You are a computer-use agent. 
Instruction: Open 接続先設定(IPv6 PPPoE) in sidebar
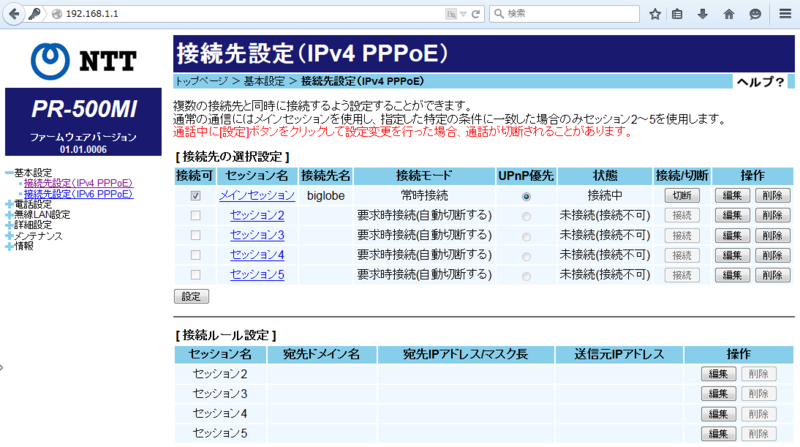(79, 194)
